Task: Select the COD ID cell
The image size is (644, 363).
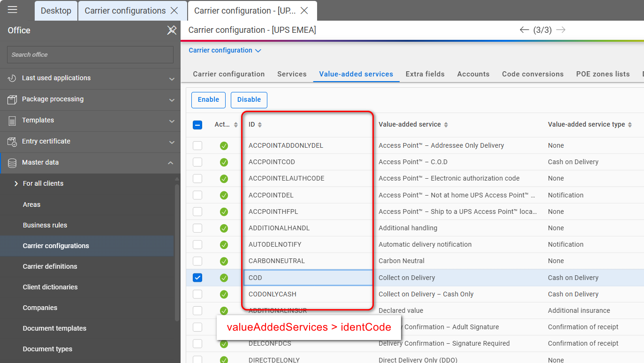Action: click(308, 278)
